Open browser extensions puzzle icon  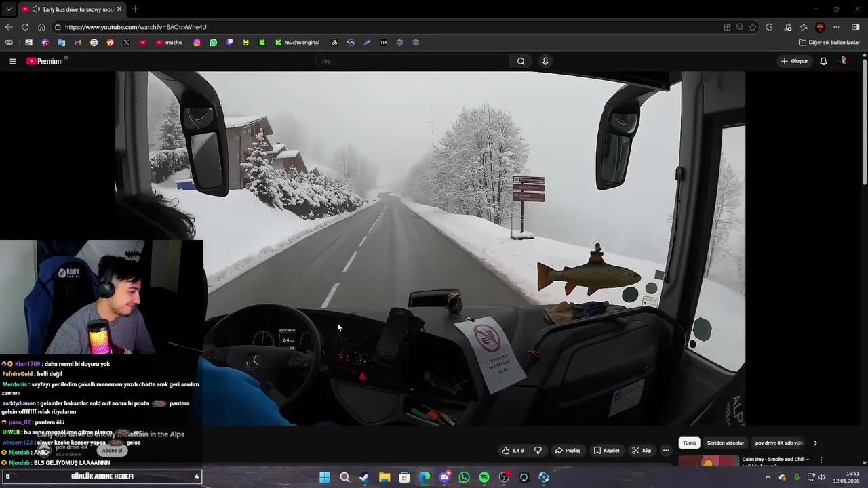click(x=769, y=27)
